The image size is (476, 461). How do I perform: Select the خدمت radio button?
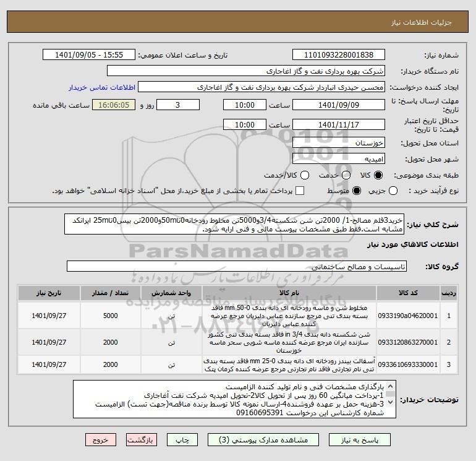pyautogui.click(x=346, y=175)
